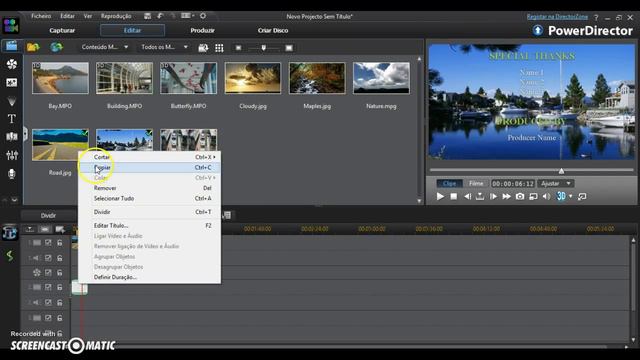This screenshot has height=360, width=640.
Task: Click the volume speaker icon in preview
Action: pos(546,196)
